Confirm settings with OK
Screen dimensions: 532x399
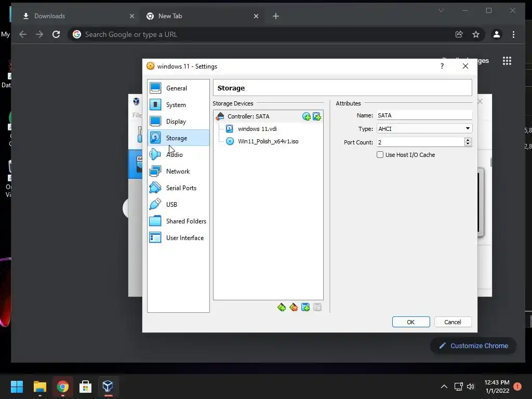[x=411, y=322]
